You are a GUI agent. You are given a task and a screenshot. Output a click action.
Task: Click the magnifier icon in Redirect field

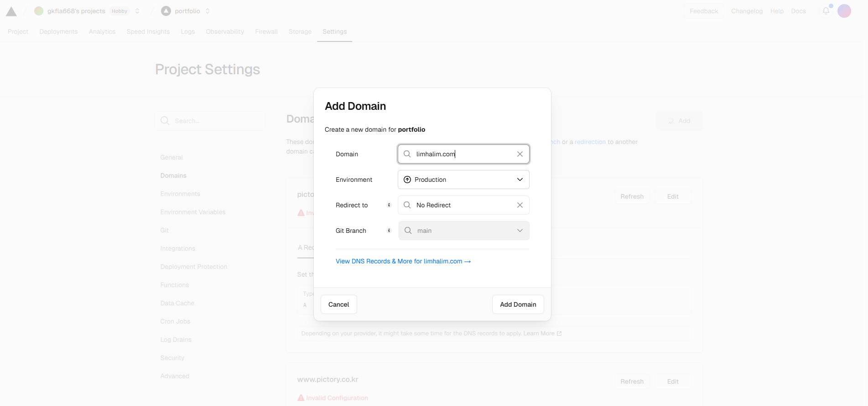coord(407,205)
